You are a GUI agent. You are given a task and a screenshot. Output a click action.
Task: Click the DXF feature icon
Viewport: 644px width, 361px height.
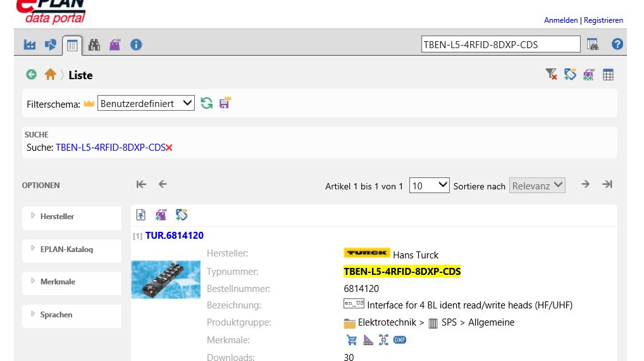[x=400, y=340]
